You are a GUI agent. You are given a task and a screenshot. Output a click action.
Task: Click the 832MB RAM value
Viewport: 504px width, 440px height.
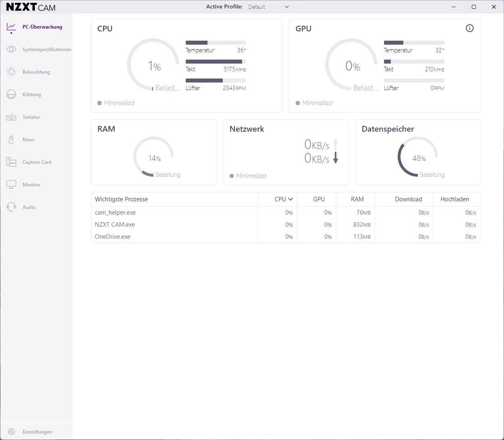[362, 225]
